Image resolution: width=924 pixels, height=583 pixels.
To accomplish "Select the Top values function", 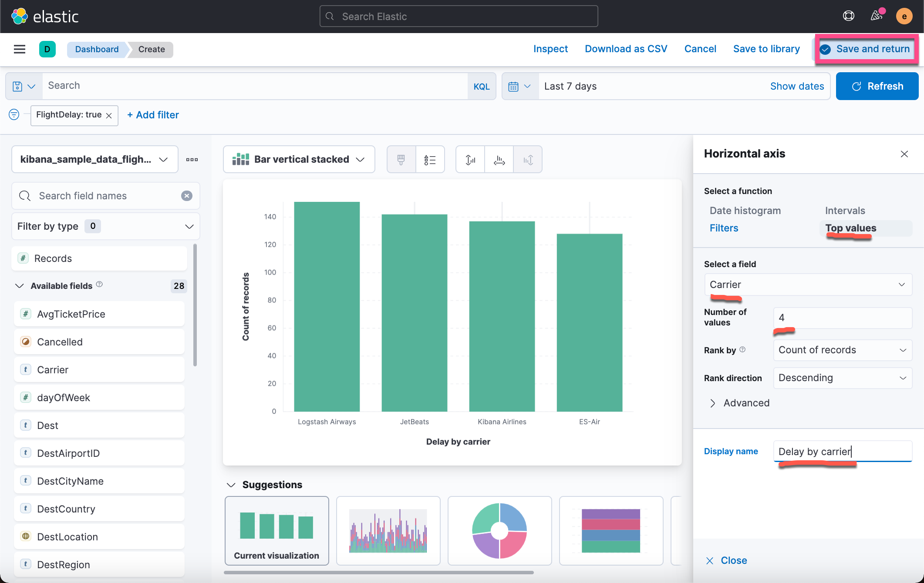I will pyautogui.click(x=850, y=228).
